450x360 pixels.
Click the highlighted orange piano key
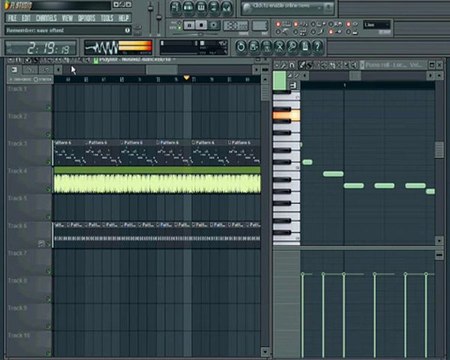click(x=286, y=116)
